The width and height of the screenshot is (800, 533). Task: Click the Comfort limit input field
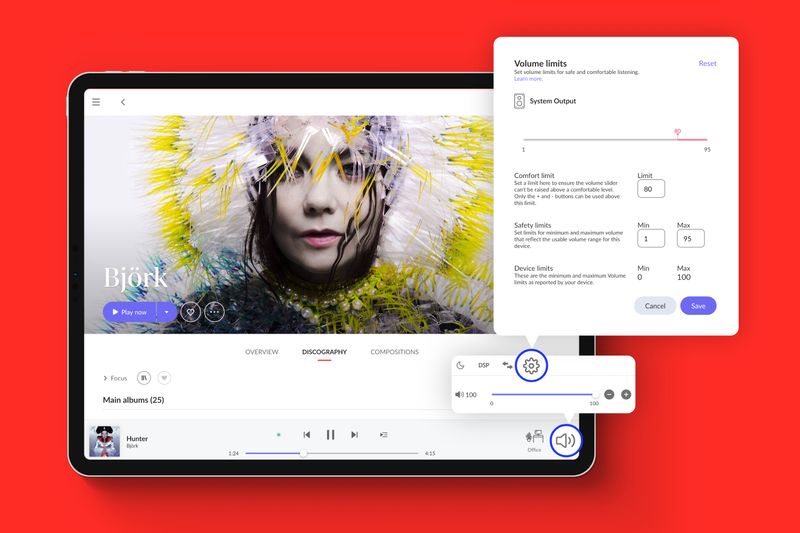click(651, 189)
